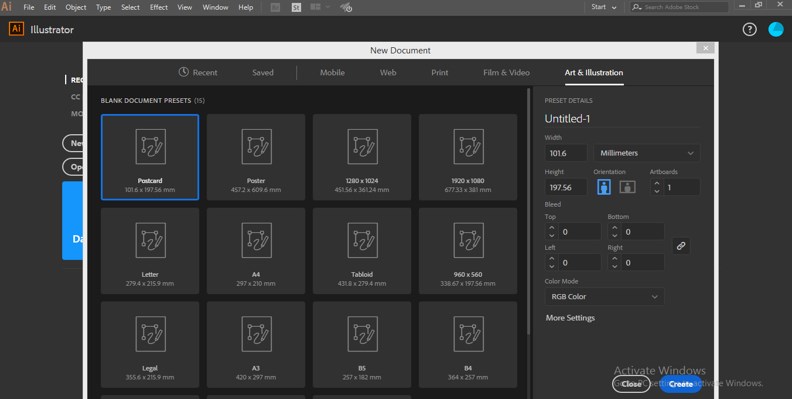Decrease the Right bleed value
This screenshot has height=399, width=792.
(x=615, y=267)
